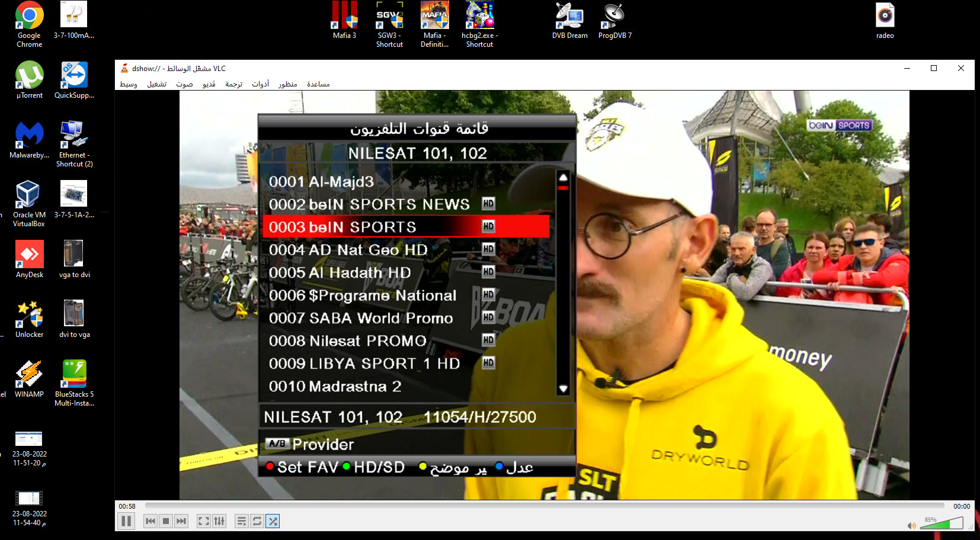Click channel row 0005 Al Hadath HD
This screenshot has height=540, width=980.
point(406,272)
